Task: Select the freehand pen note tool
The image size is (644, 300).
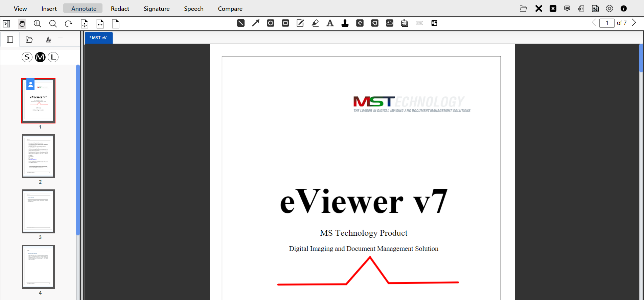Action: (300, 23)
